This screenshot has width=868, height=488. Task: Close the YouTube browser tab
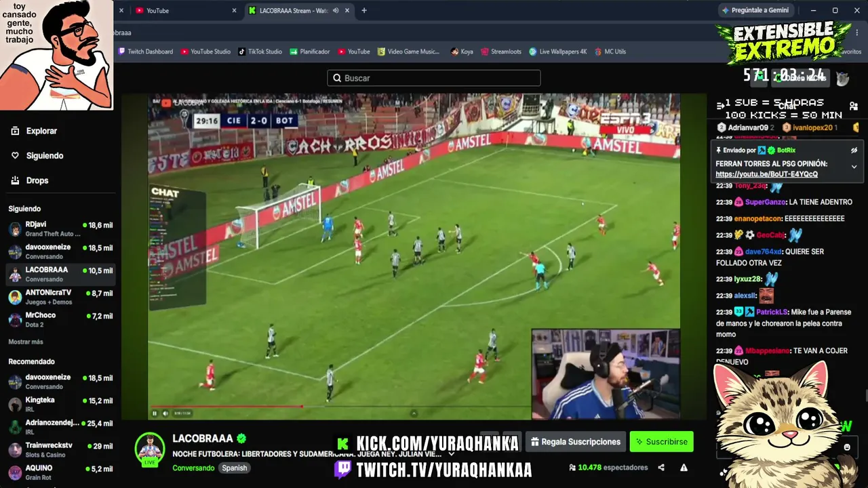pos(235,11)
